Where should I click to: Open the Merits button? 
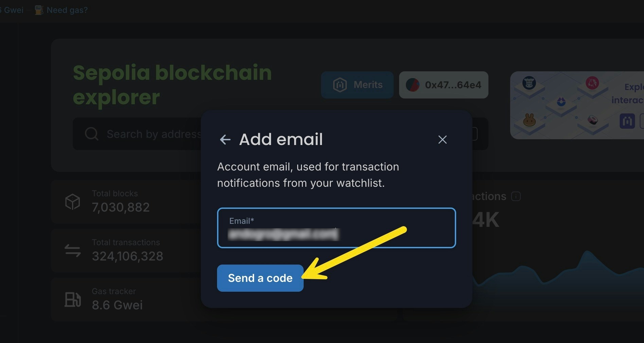(357, 85)
